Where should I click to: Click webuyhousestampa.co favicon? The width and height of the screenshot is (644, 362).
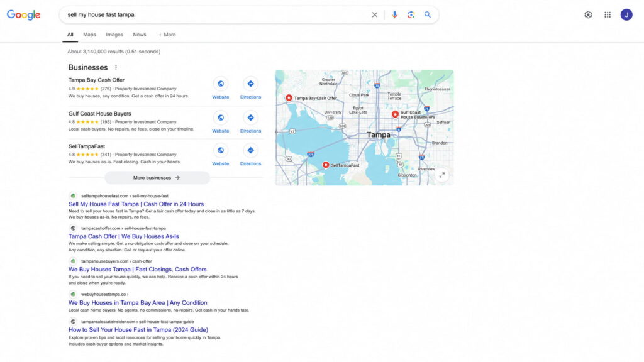point(73,294)
